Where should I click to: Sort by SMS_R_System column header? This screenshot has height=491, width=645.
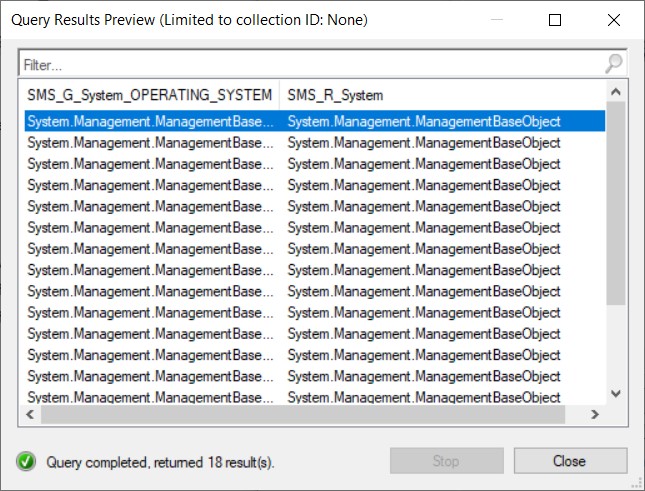(440, 95)
